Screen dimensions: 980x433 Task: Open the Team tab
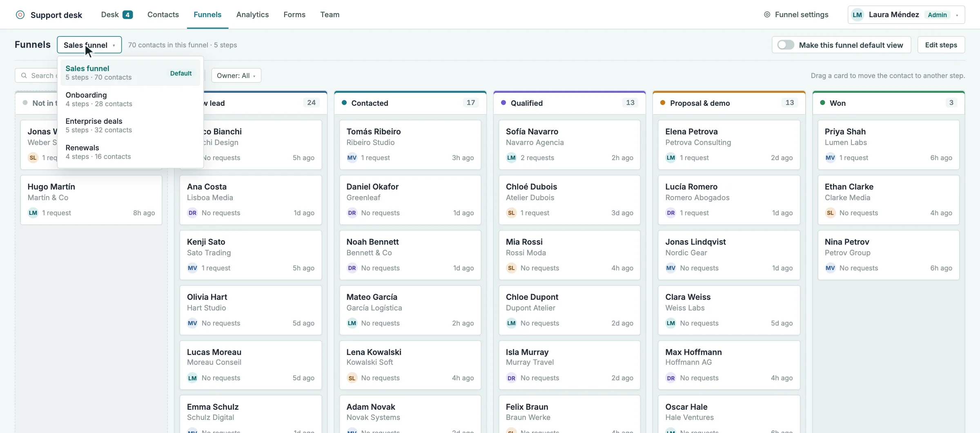click(x=330, y=15)
